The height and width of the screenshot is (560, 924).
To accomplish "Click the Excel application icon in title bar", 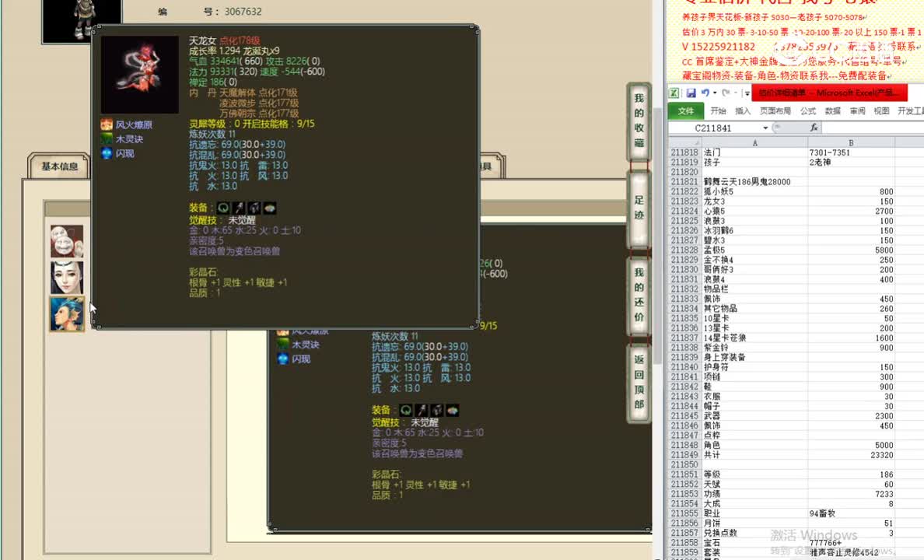I will 674,93.
